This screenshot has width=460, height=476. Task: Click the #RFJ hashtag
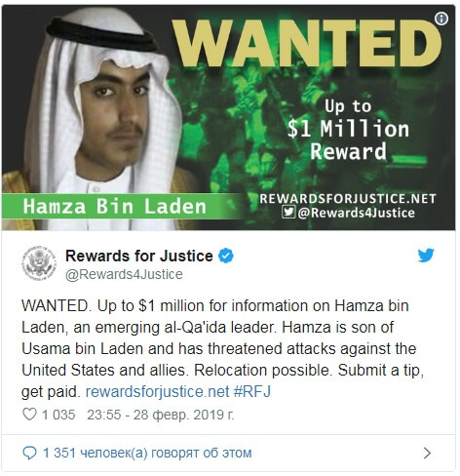[252, 391]
